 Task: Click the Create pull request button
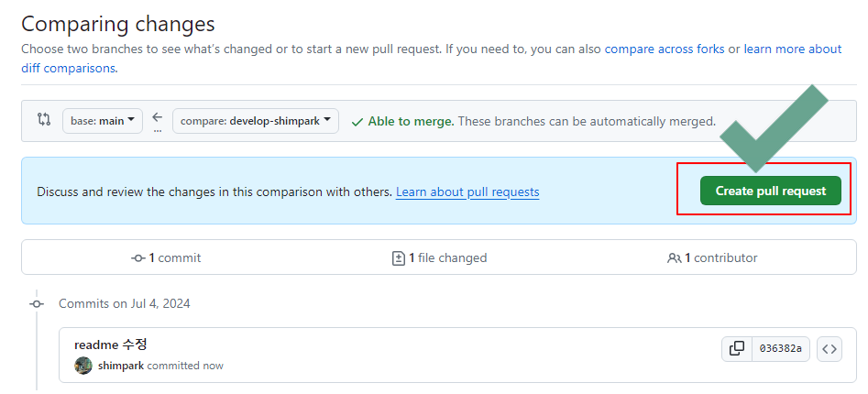[771, 191]
